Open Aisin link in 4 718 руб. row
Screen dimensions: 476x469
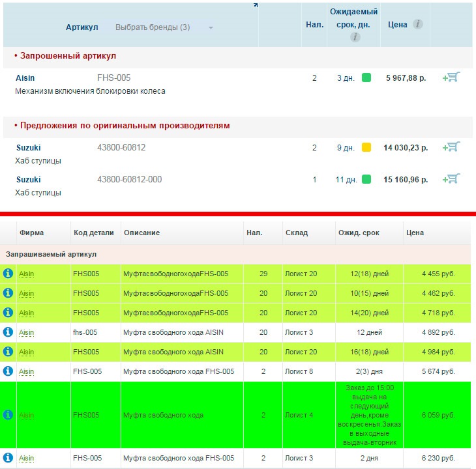click(x=27, y=313)
